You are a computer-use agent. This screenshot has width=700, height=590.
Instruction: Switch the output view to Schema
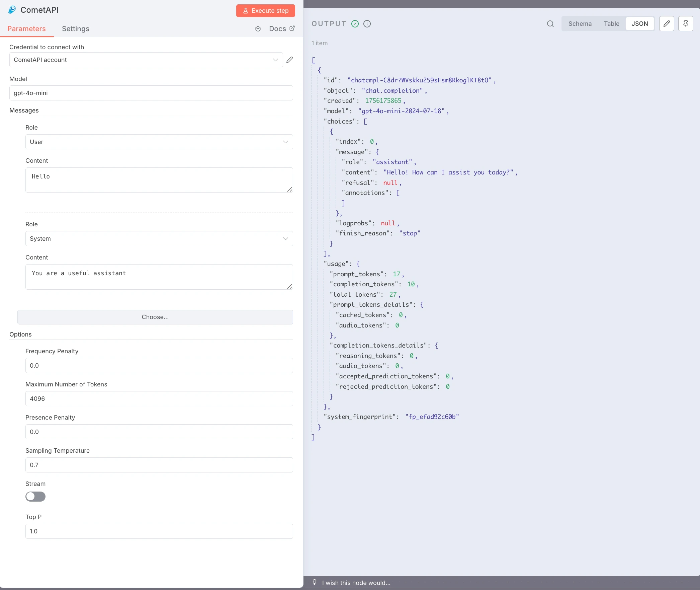tap(580, 24)
